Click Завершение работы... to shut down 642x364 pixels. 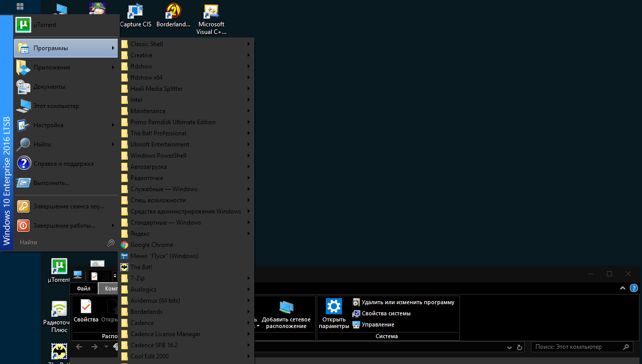coord(66,226)
